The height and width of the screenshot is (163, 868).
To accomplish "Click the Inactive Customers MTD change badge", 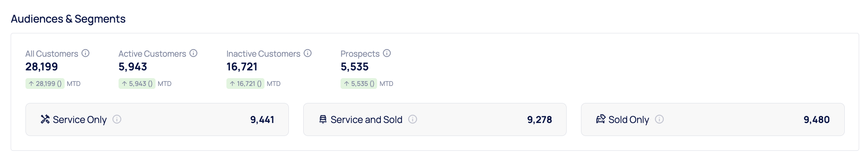I will tap(245, 84).
